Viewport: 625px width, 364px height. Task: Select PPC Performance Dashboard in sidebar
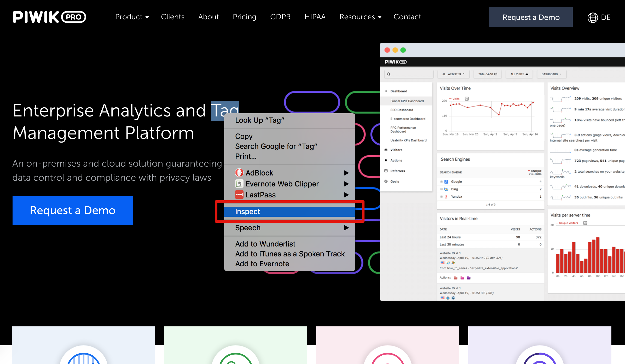(x=403, y=130)
